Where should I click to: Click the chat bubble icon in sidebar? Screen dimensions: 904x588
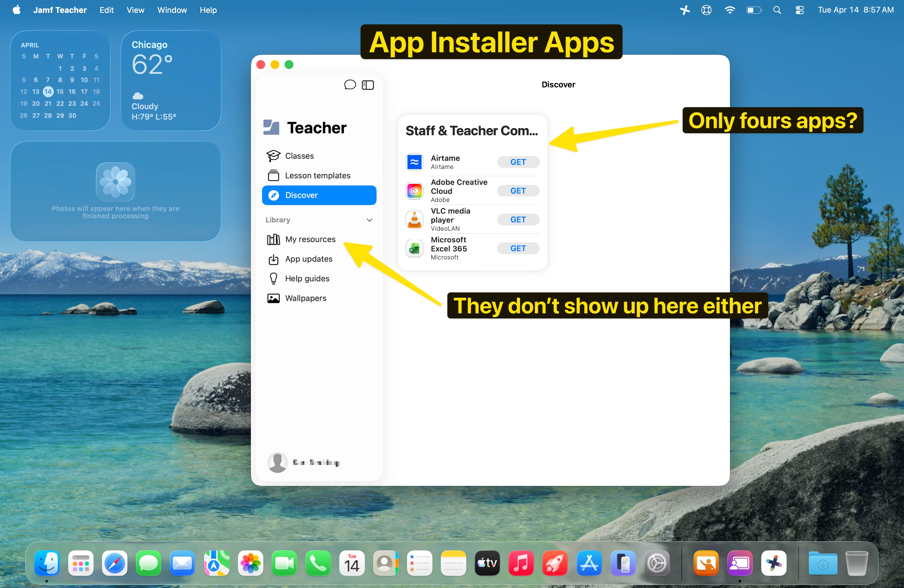349,84
